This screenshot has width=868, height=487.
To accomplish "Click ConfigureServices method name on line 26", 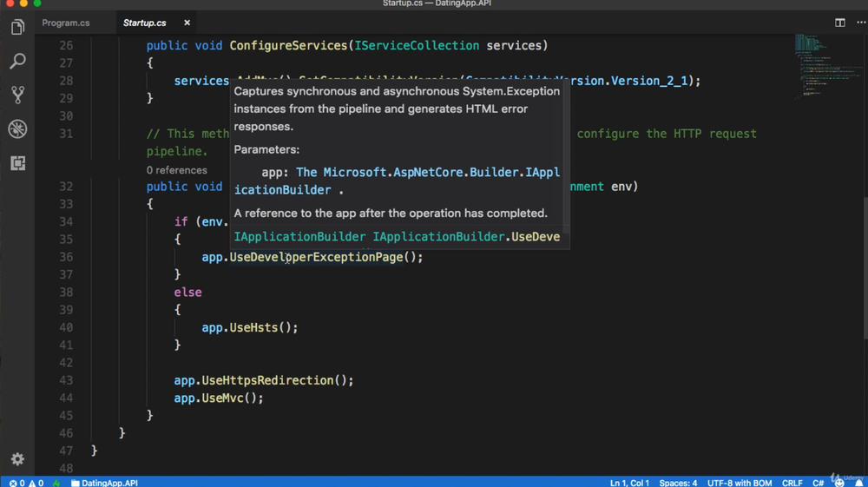I will (288, 45).
